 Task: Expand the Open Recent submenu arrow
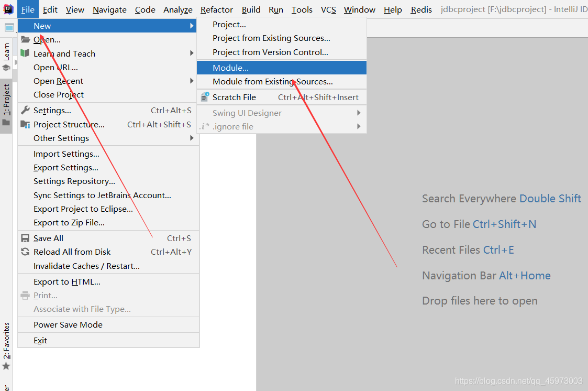[x=192, y=81]
